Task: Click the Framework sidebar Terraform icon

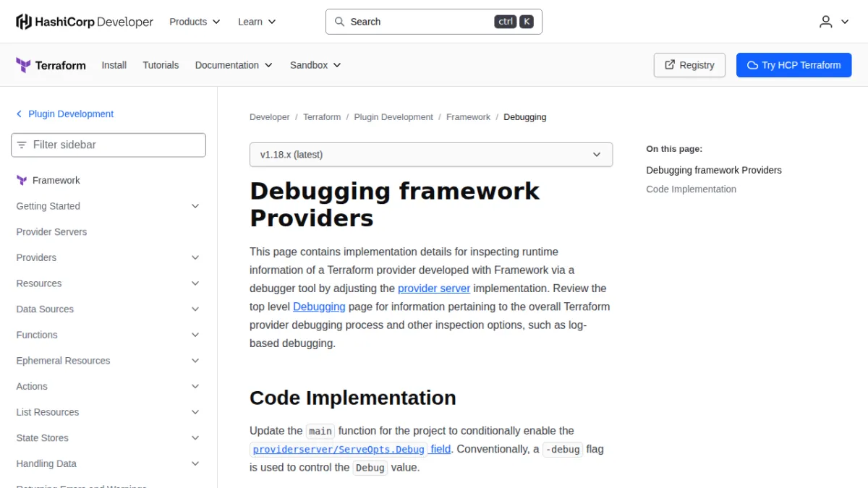Action: point(22,181)
